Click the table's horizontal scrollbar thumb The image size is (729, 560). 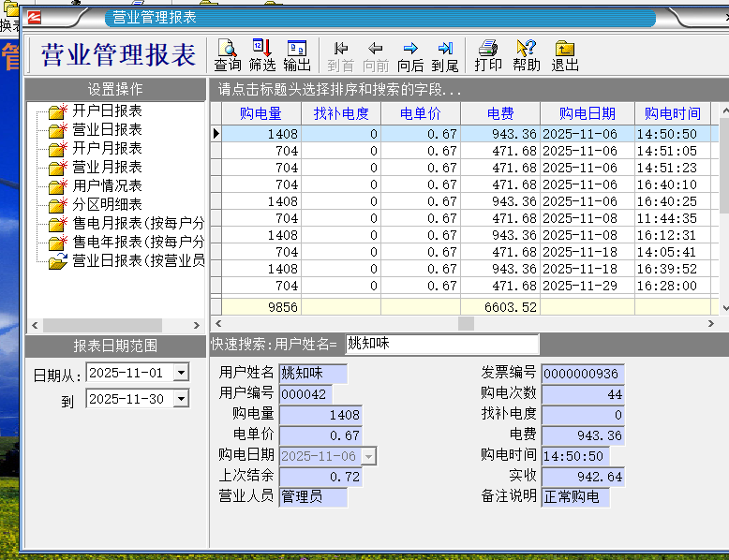(466, 323)
